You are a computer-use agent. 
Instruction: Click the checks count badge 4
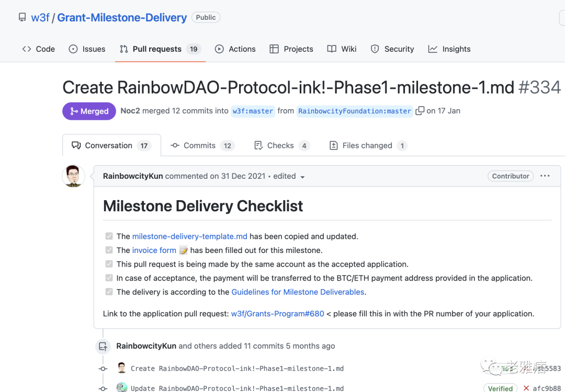(304, 145)
